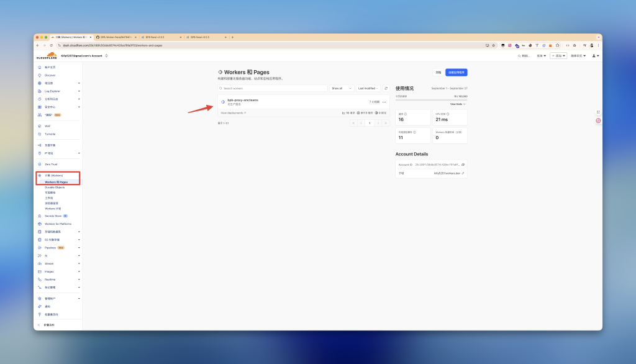
Task: Click the Cloudflare logo
Action: tap(47, 56)
